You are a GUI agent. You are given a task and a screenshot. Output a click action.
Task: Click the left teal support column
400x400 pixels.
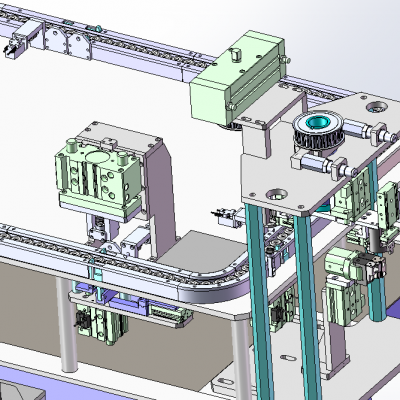coord(261,300)
